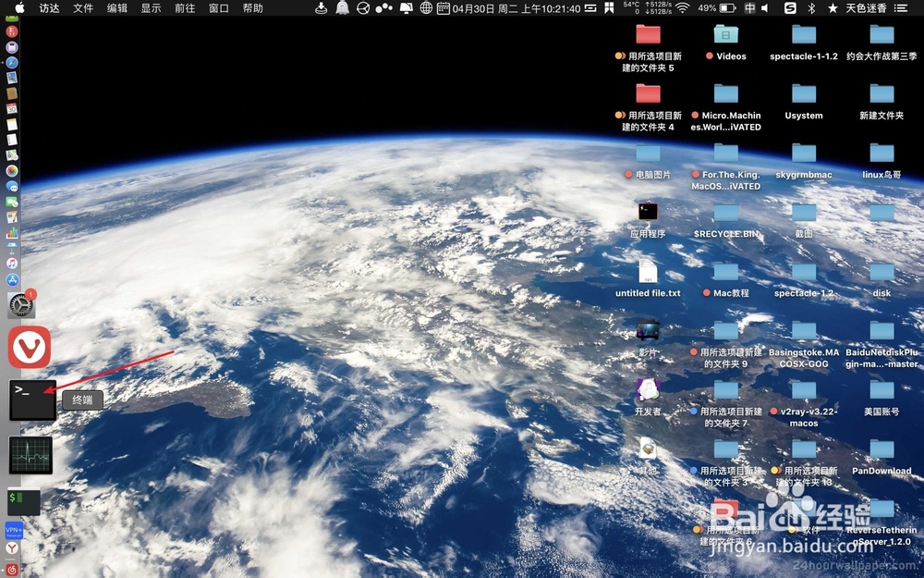
Task: Open the 显示 menu
Action: point(151,8)
